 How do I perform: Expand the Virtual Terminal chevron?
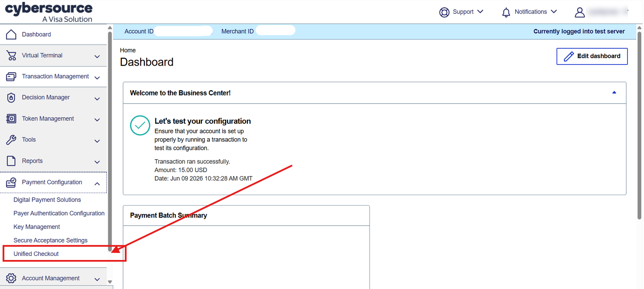point(97,56)
